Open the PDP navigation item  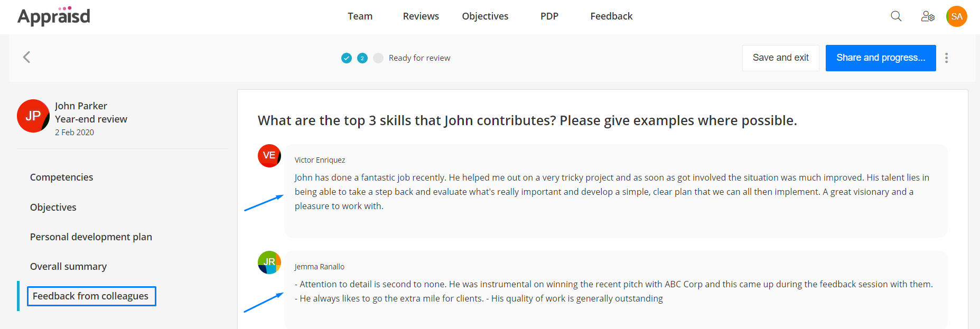[x=549, y=16]
